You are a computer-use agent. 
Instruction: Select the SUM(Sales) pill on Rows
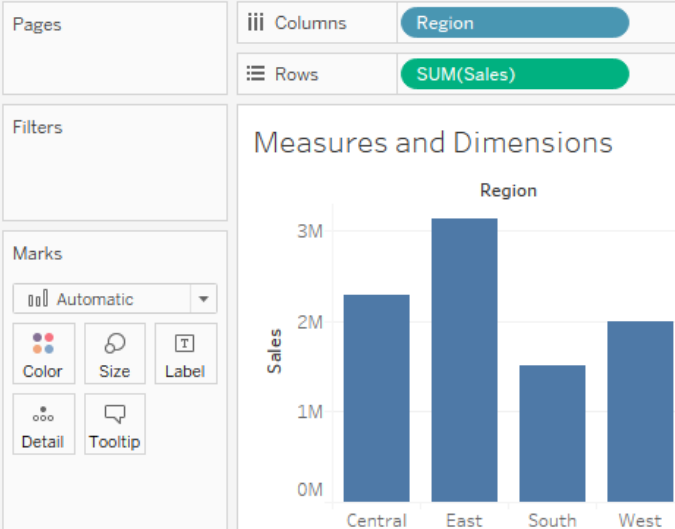(515, 74)
